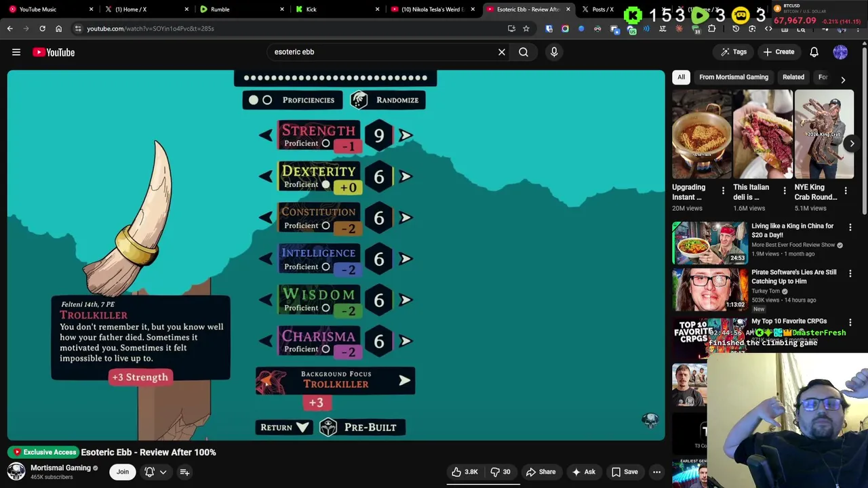This screenshot has height=488, width=868.
Task: Dislike the video
Action: coord(502,472)
